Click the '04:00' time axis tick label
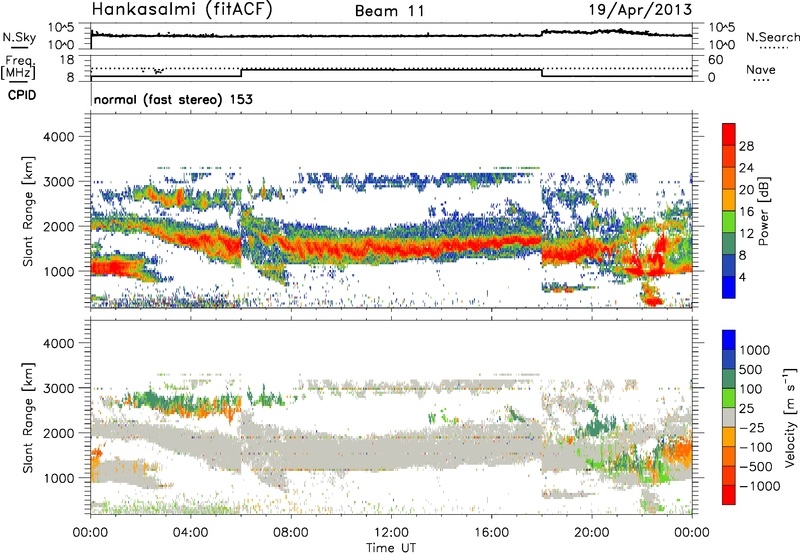Screen dimensions: 800x554 coord(190,533)
